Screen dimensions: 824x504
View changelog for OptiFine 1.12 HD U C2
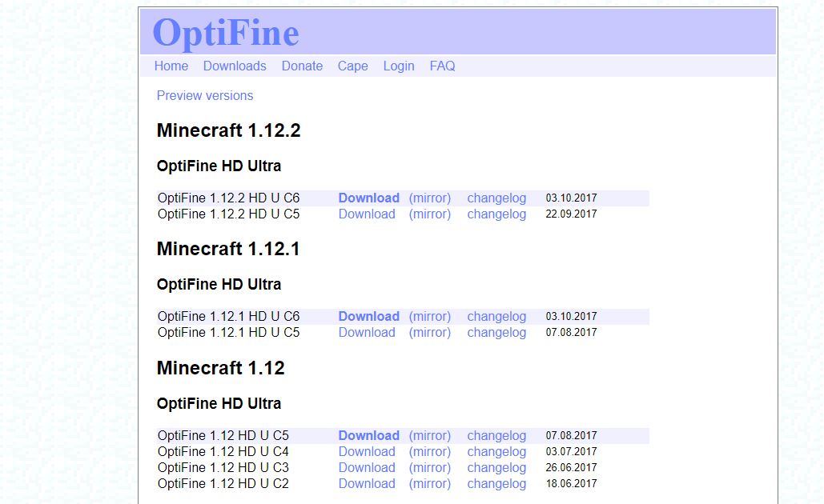pyautogui.click(x=496, y=483)
